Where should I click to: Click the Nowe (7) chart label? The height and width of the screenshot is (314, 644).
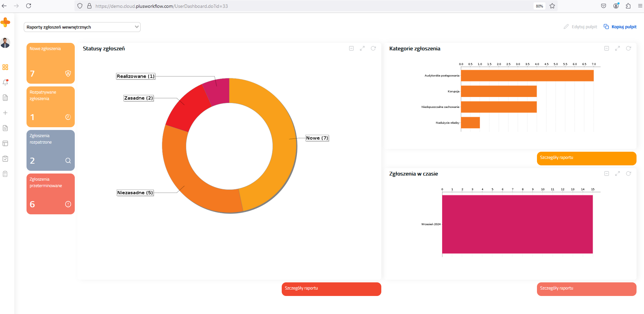coord(317,138)
